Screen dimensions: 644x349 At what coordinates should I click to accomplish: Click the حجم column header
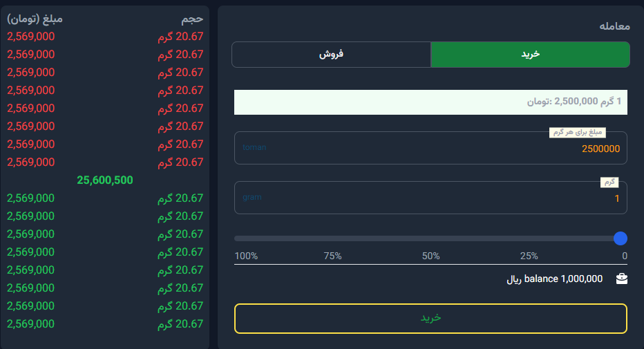point(190,19)
